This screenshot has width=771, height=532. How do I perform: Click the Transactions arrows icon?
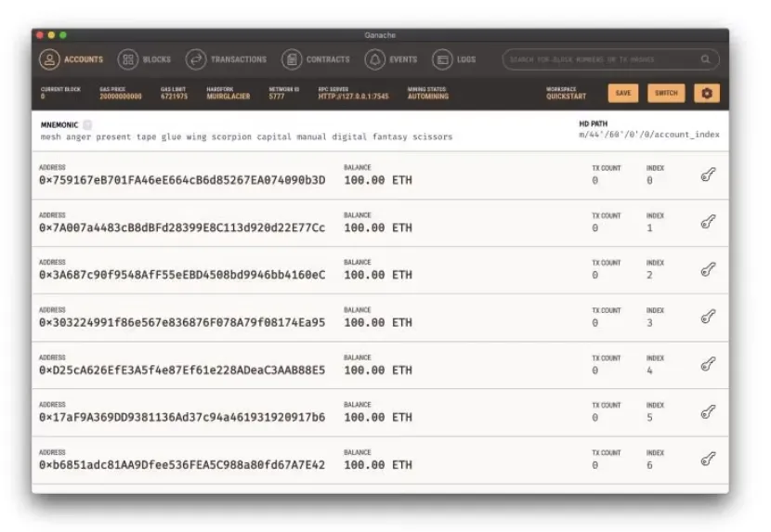point(196,59)
